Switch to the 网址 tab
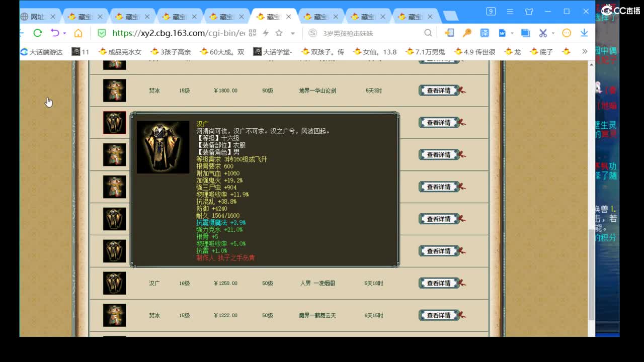 (38, 17)
